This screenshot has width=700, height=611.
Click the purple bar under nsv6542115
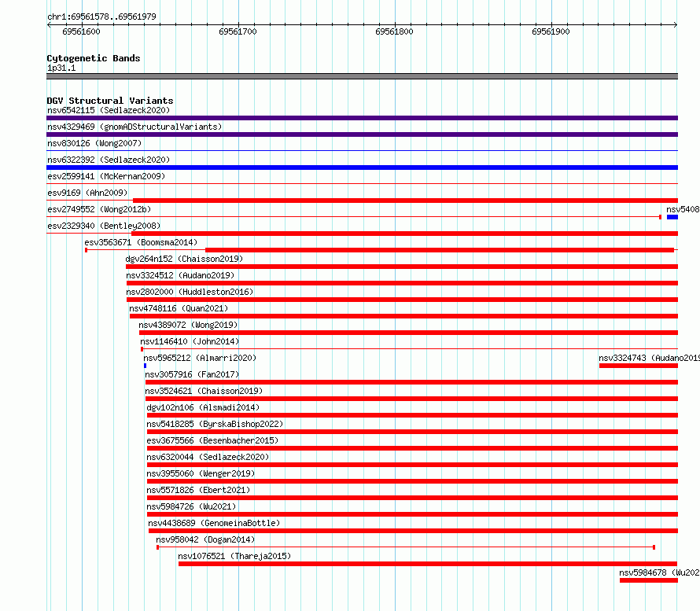coord(362,118)
